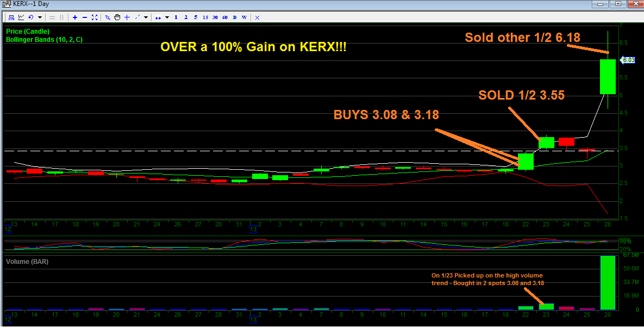Image resolution: width=644 pixels, height=333 pixels.
Task: Switch to the 15 minute timeframe
Action: tap(205, 17)
